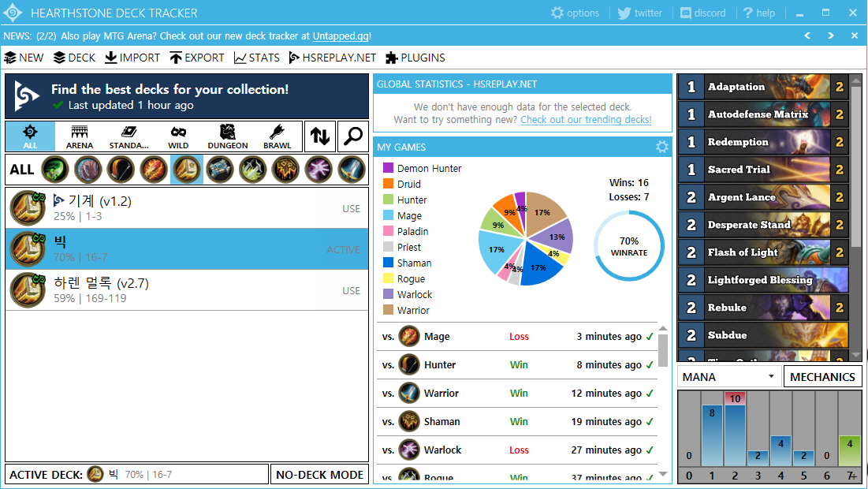Click the Shaman opponent icon in game list
The width and height of the screenshot is (868, 489).
(409, 421)
